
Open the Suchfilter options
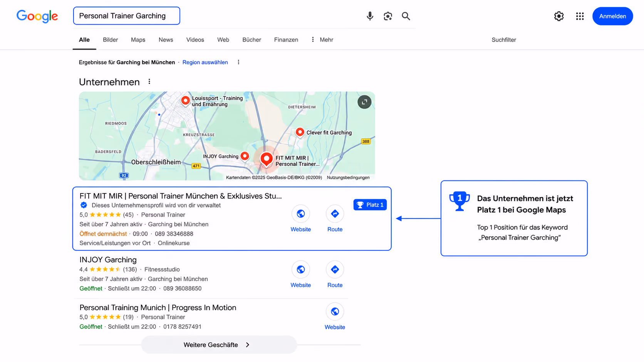click(504, 40)
